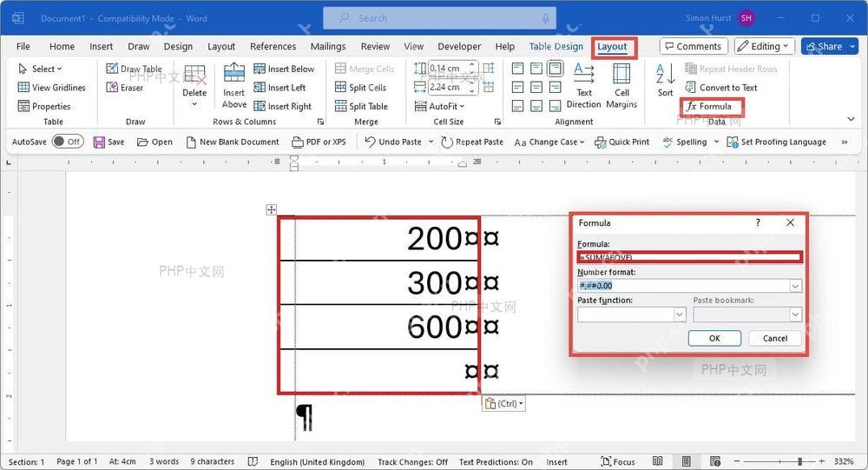Viewport: 868px width, 470px height.
Task: Click the Sort button
Action: [666, 81]
